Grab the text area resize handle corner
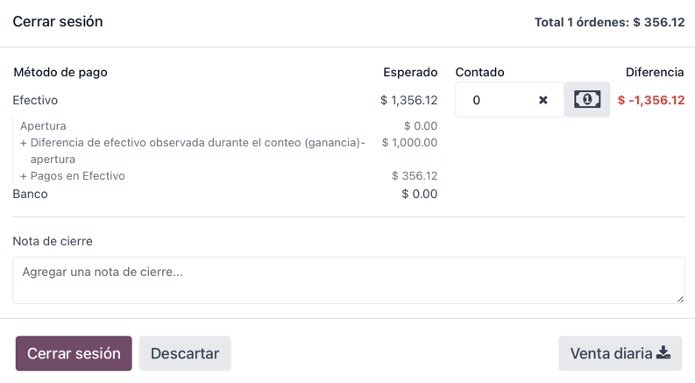695x383 pixels. point(680,299)
